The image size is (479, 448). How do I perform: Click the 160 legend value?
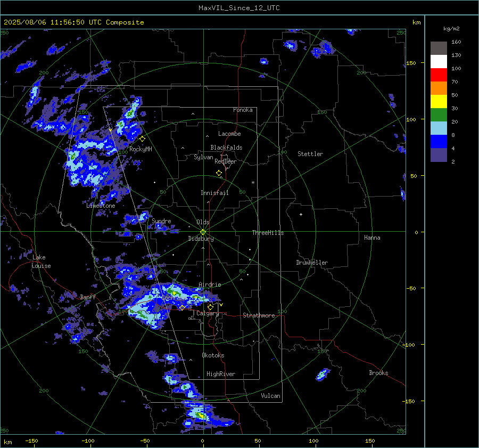456,42
